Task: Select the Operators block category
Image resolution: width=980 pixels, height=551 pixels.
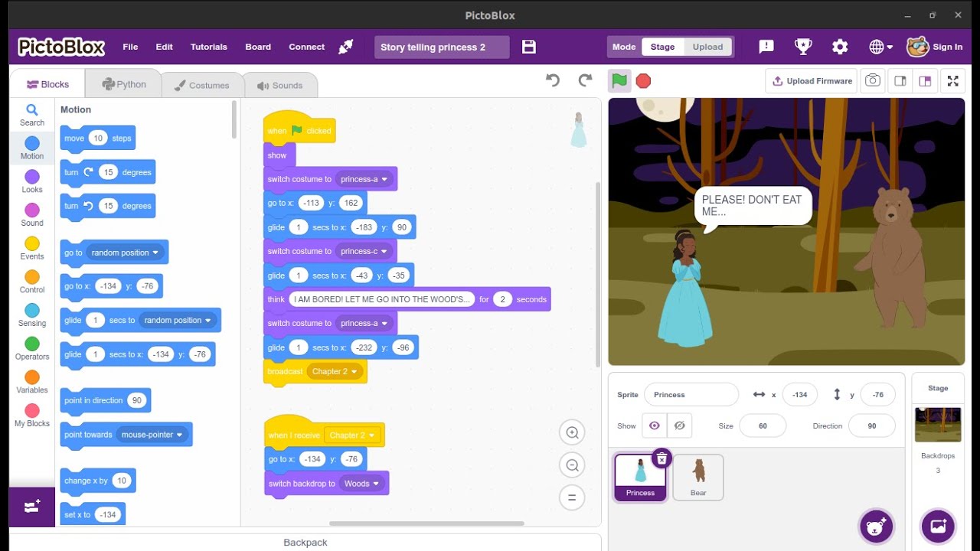Action: click(x=32, y=349)
